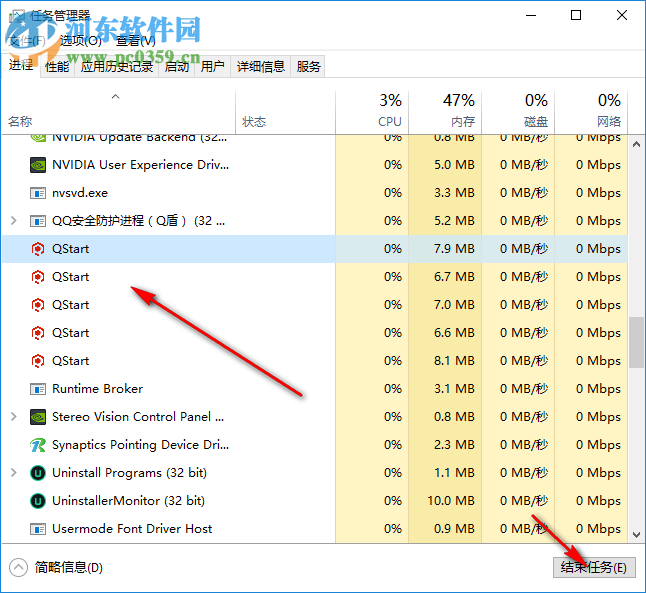Screen dimensions: 646x593
Task: Click the QStart icon using 7.0 MB
Action: pos(38,305)
